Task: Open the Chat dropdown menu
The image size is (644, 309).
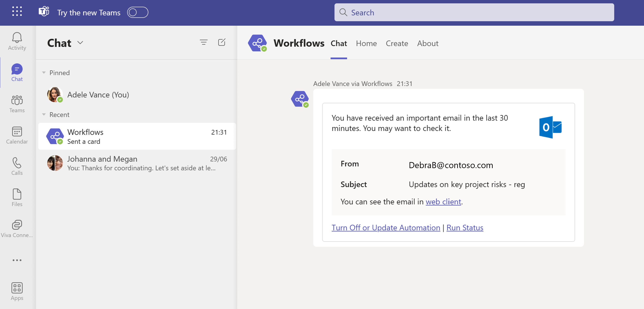Action: pyautogui.click(x=80, y=43)
